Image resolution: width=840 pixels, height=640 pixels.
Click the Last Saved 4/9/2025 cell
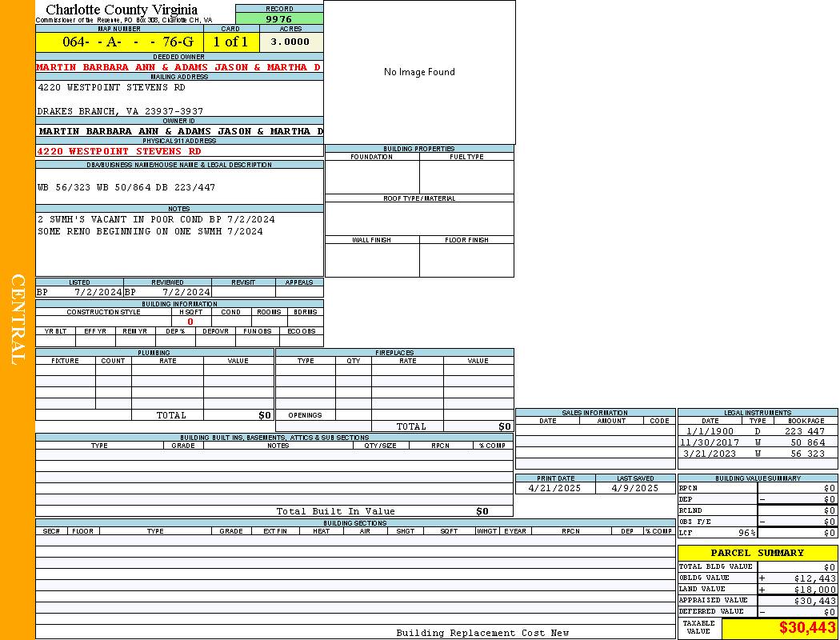[x=634, y=488]
